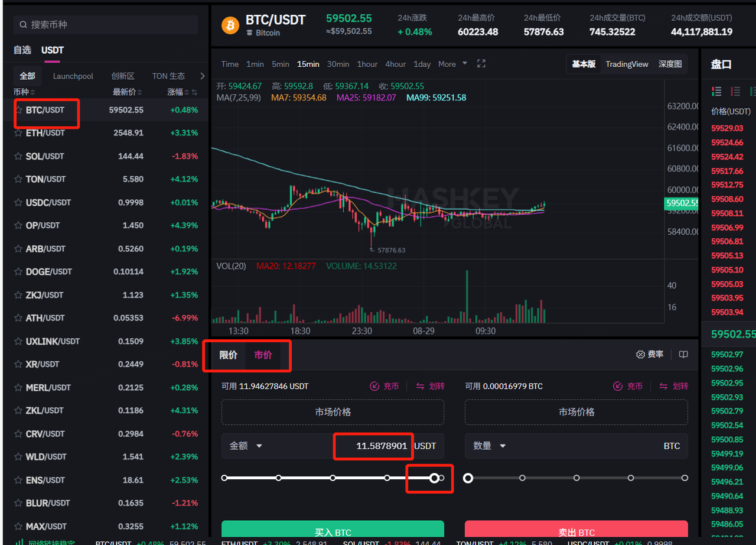The width and height of the screenshot is (756, 545).
Task: Open the 数量 quantity type dropdown
Action: coord(490,446)
